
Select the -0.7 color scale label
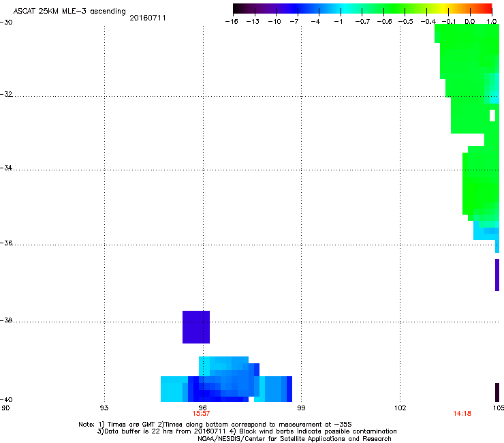pos(362,22)
